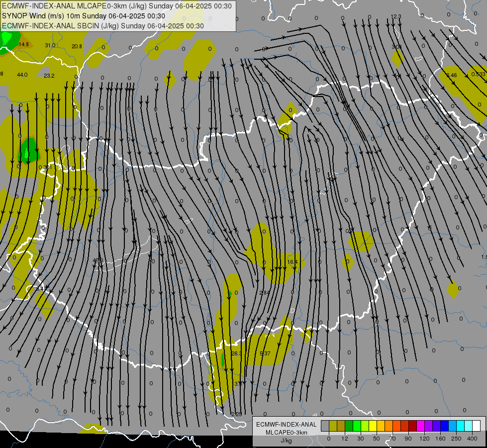Click the olive-yellow legend swatch above 0

click(333, 426)
